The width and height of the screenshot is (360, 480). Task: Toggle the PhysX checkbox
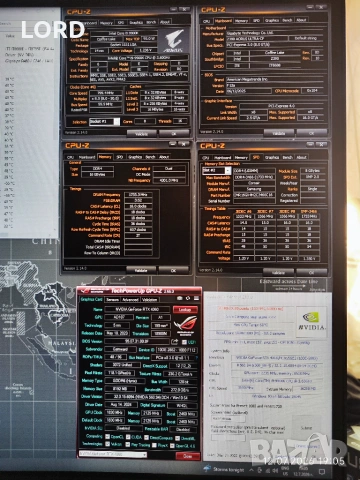point(154,445)
